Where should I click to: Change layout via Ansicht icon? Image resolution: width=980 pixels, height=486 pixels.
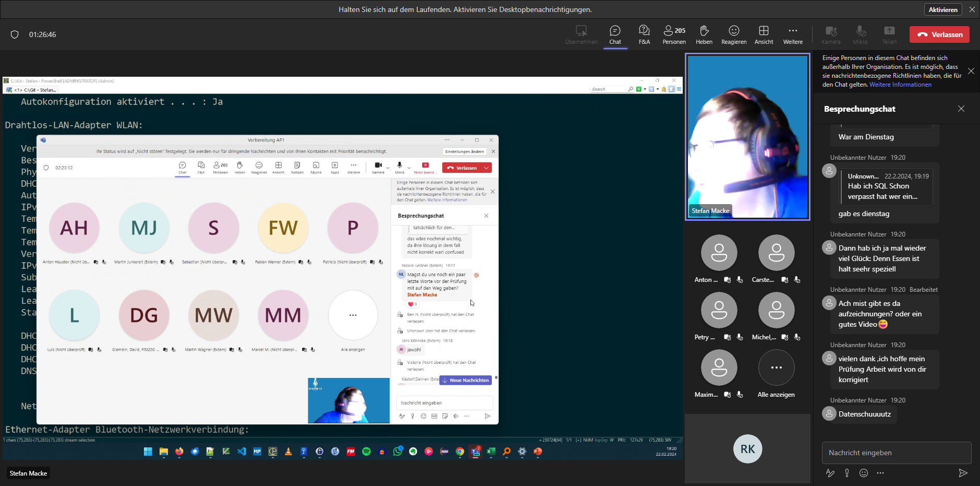(764, 34)
